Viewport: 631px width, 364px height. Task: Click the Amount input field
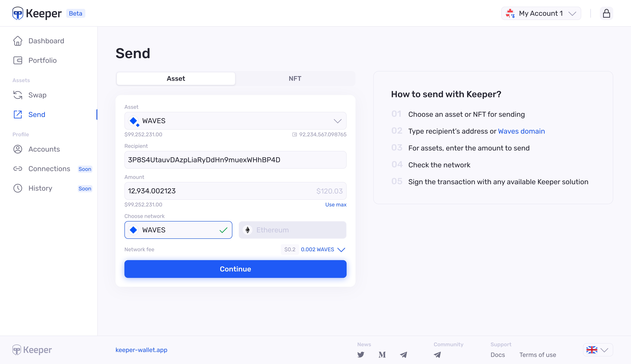coord(235,191)
